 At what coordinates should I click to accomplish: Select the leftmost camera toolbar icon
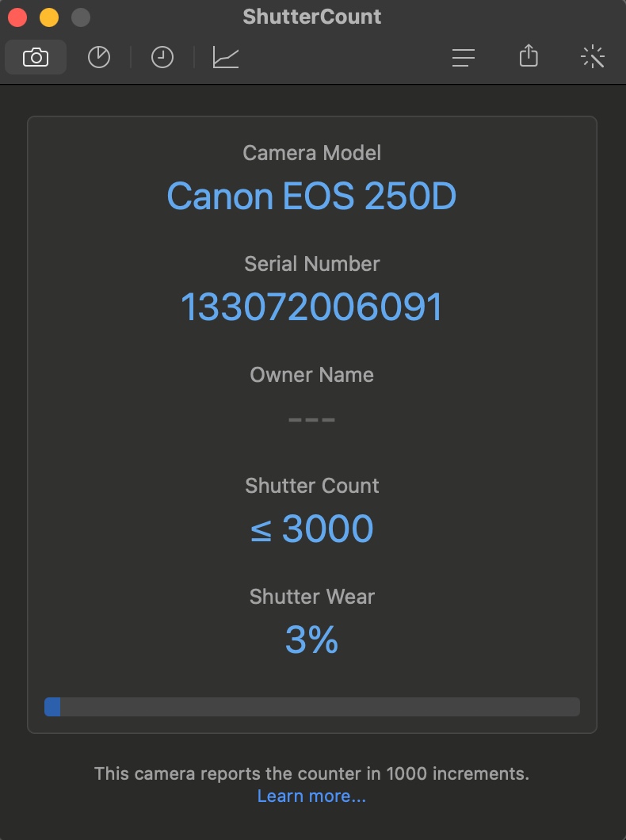(x=36, y=56)
